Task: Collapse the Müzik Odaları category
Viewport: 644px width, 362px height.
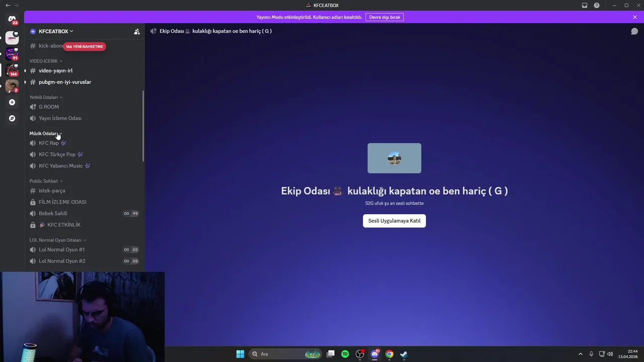Action: (x=46, y=133)
